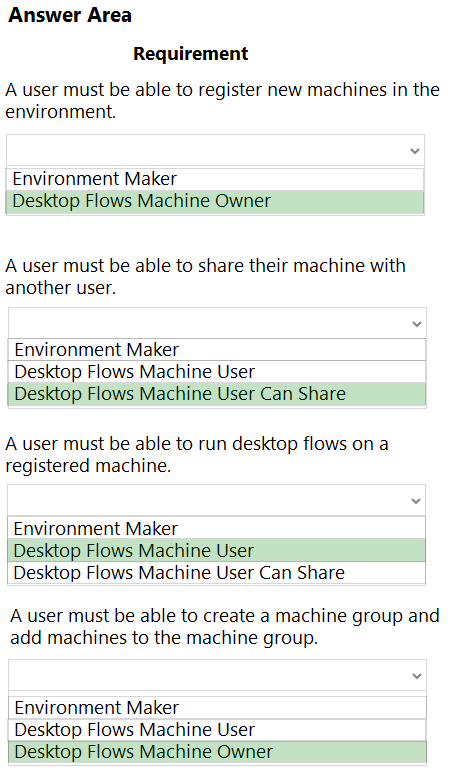This screenshot has height=783, width=462.
Task: Choose Environment Maker in machine group list
Action: point(217,708)
